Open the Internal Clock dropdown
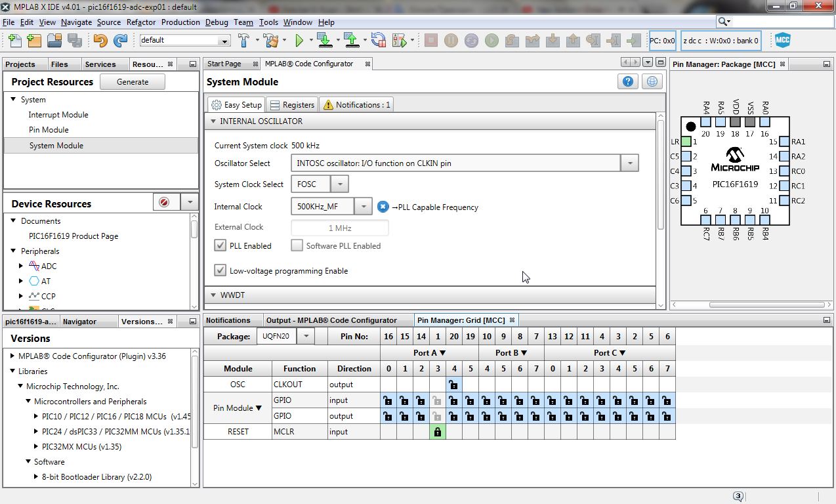Viewport: 836px width, 504px height. click(364, 205)
